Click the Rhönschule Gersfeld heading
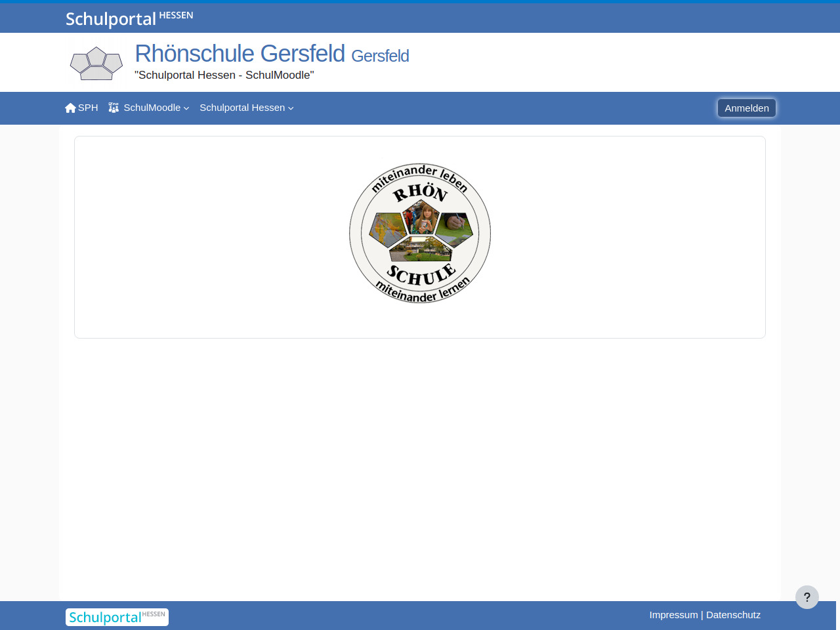840x630 pixels. point(240,54)
